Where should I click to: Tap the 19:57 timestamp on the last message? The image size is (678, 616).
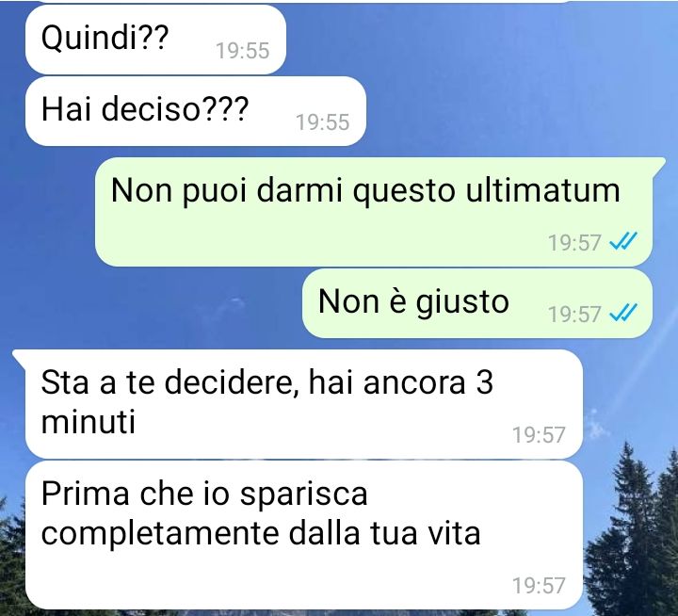[x=539, y=585]
